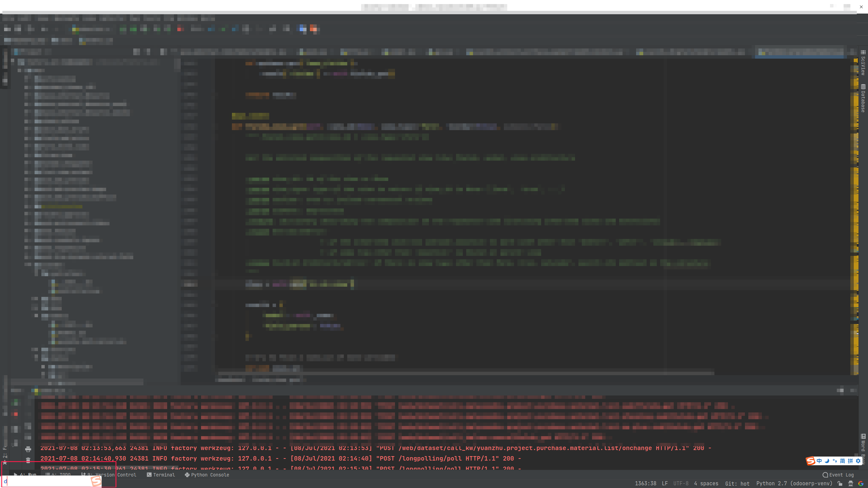Click the print icon in Run panel

[x=28, y=449]
